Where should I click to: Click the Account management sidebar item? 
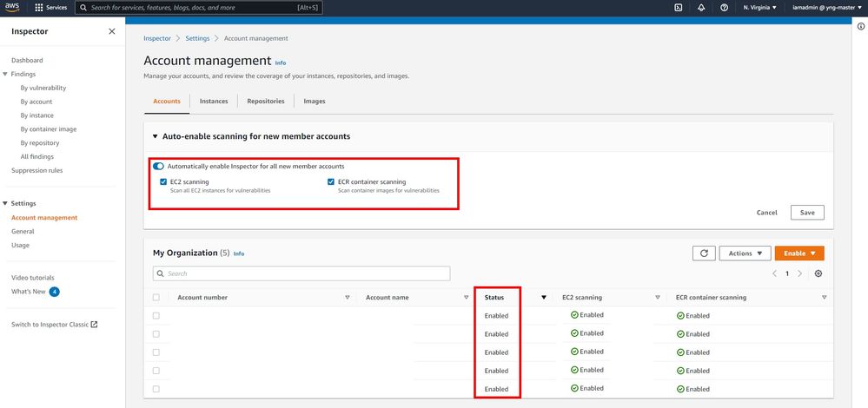coord(44,218)
